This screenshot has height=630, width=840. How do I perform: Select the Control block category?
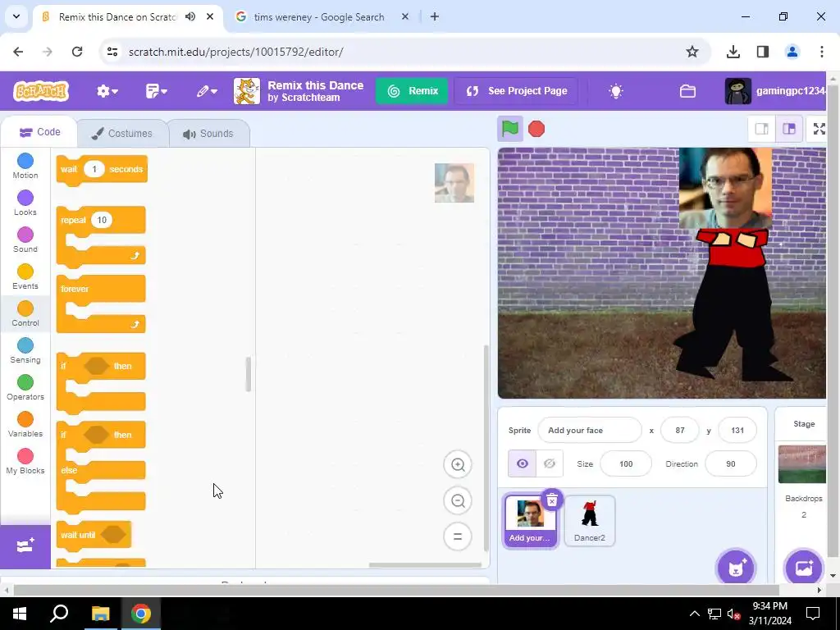tap(25, 314)
